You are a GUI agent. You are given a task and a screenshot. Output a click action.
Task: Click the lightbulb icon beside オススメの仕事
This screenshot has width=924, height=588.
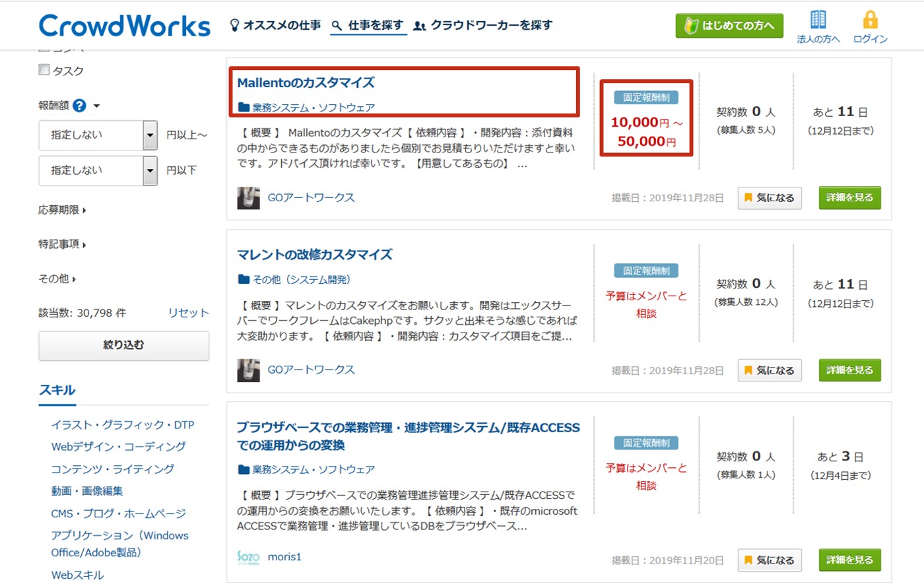234,26
